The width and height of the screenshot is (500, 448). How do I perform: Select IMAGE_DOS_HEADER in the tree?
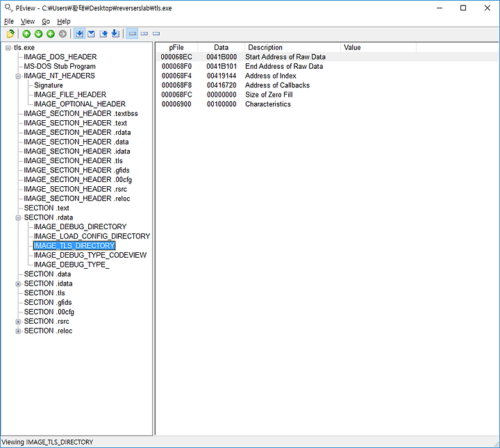click(x=60, y=57)
